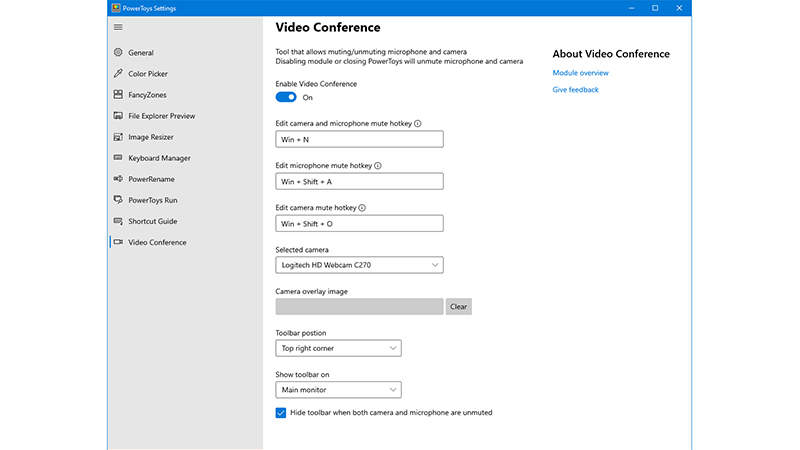Open FancyZones settings
The height and width of the screenshot is (450, 800).
click(x=147, y=95)
